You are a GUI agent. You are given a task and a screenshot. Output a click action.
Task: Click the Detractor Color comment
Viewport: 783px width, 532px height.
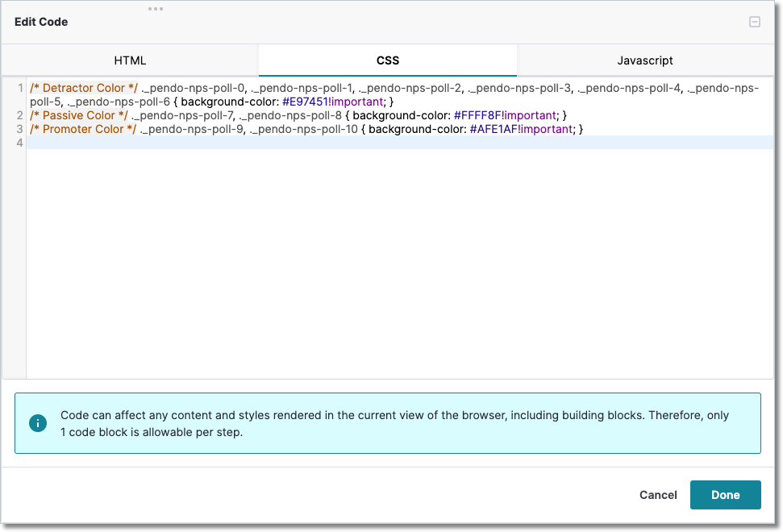(84, 88)
